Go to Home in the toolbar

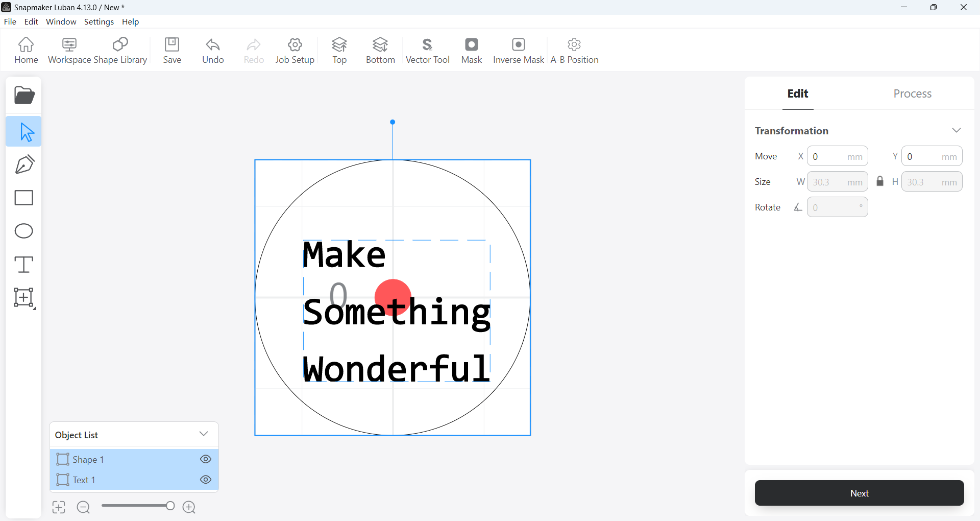[26, 51]
